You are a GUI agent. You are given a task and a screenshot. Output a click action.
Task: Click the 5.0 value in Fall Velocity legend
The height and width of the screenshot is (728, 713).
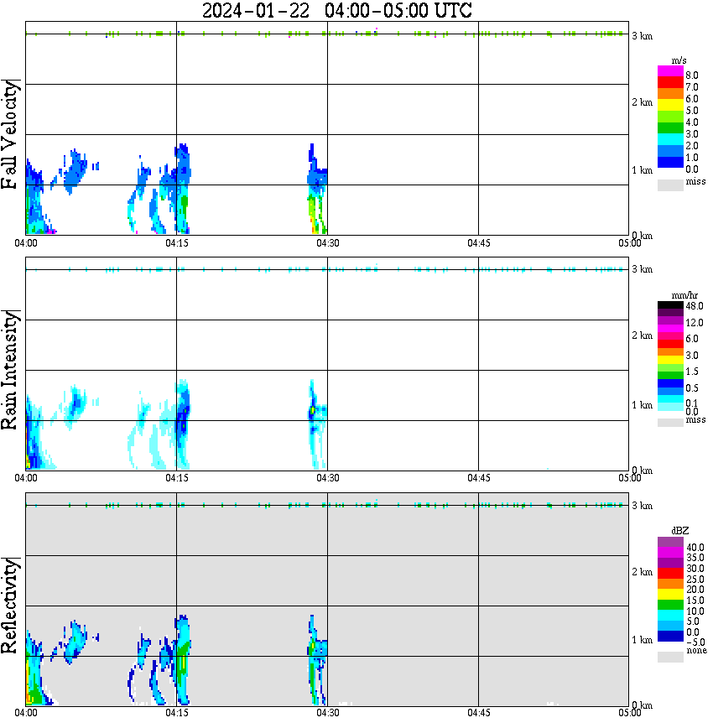[692, 111]
